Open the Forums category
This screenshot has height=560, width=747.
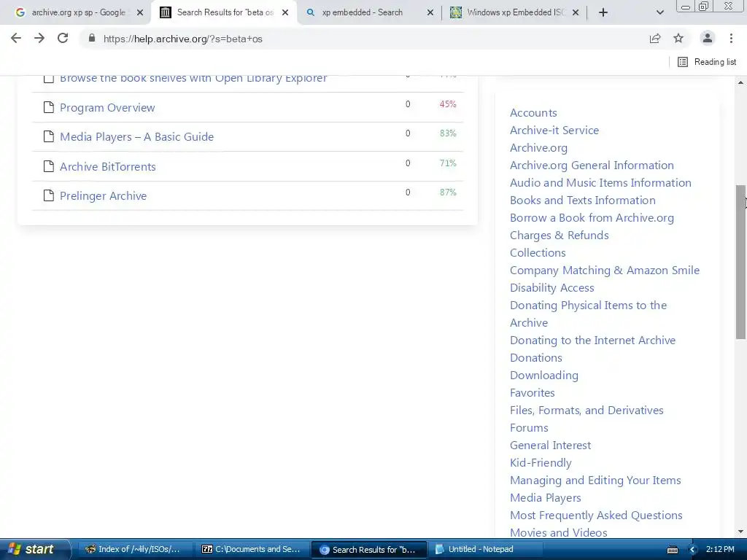pyautogui.click(x=529, y=427)
